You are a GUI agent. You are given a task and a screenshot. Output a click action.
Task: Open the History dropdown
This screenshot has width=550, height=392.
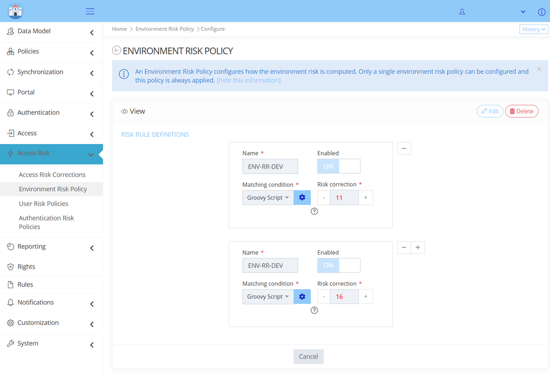(x=533, y=29)
